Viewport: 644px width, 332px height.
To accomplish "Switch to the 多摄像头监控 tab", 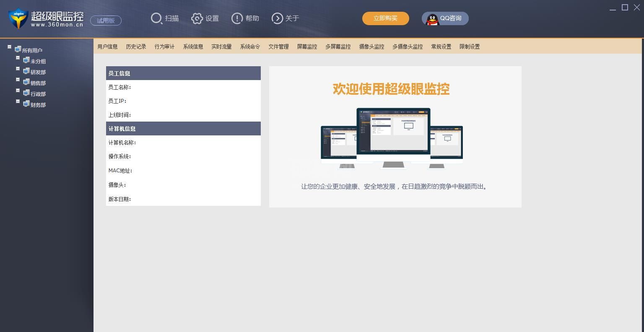I will coord(408,47).
